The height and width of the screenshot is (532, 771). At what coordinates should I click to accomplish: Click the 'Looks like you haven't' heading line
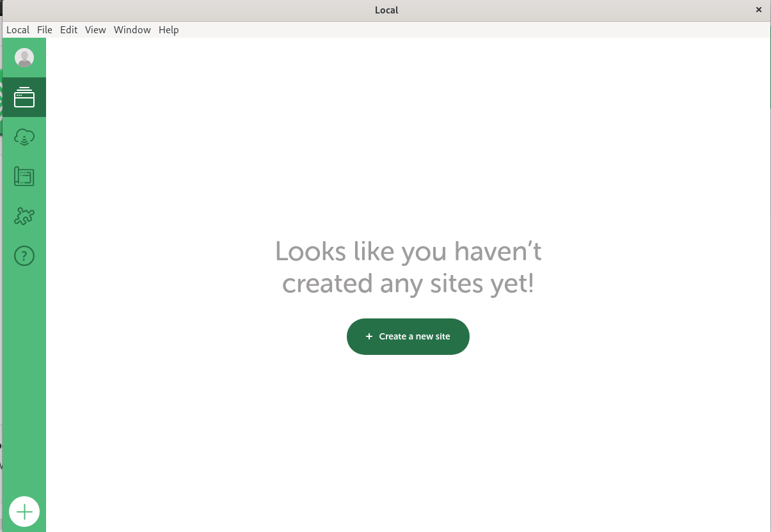coord(408,251)
